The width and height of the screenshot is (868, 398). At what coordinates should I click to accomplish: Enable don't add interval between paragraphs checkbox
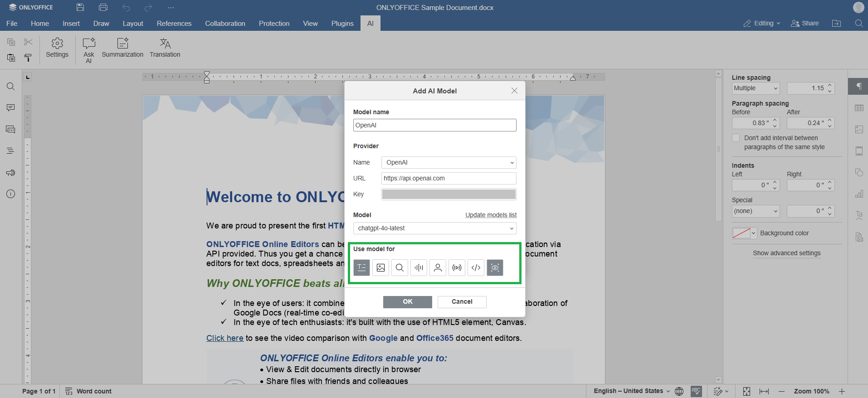(736, 138)
